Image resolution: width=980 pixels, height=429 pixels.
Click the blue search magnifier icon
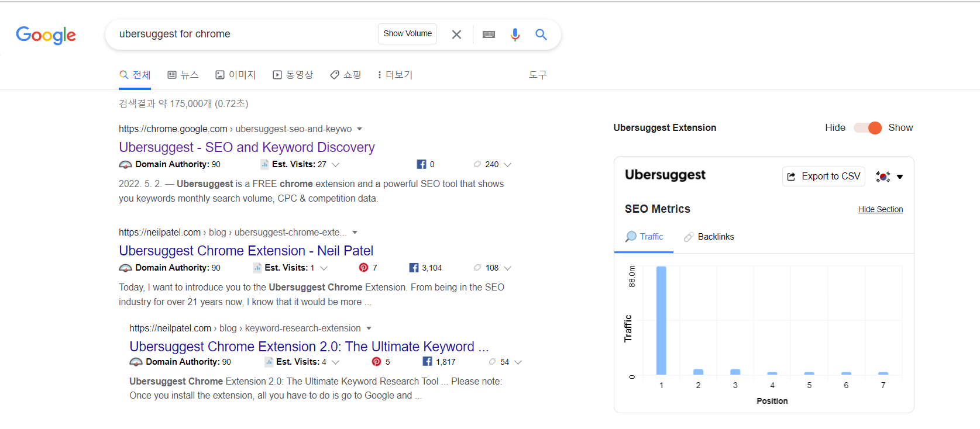(x=541, y=34)
